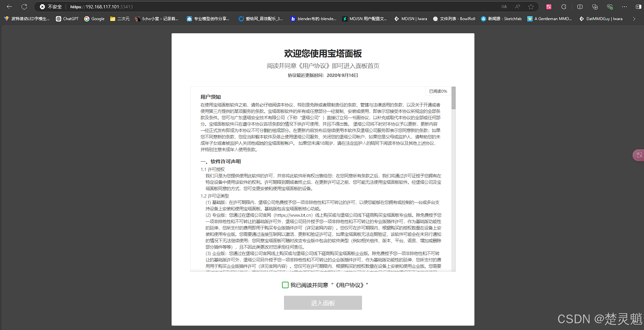
Task: Open 爱给网_音效配乐 bookmark
Action: coord(261,19)
